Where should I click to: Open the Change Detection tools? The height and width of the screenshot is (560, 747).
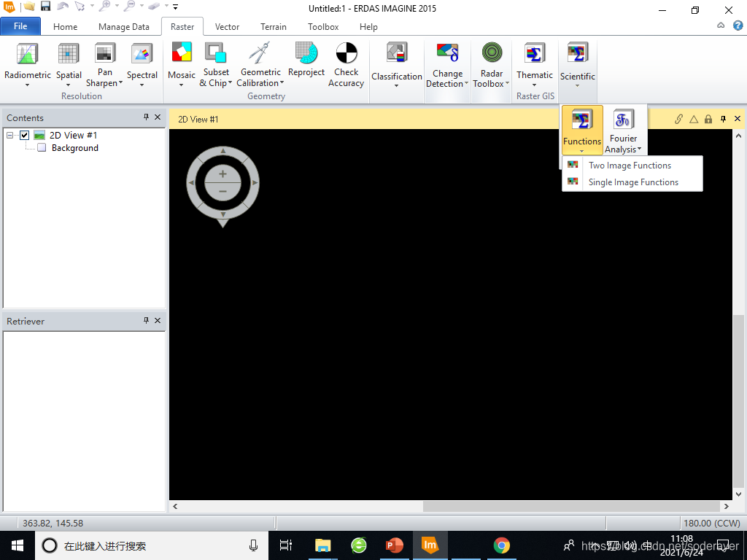447,64
